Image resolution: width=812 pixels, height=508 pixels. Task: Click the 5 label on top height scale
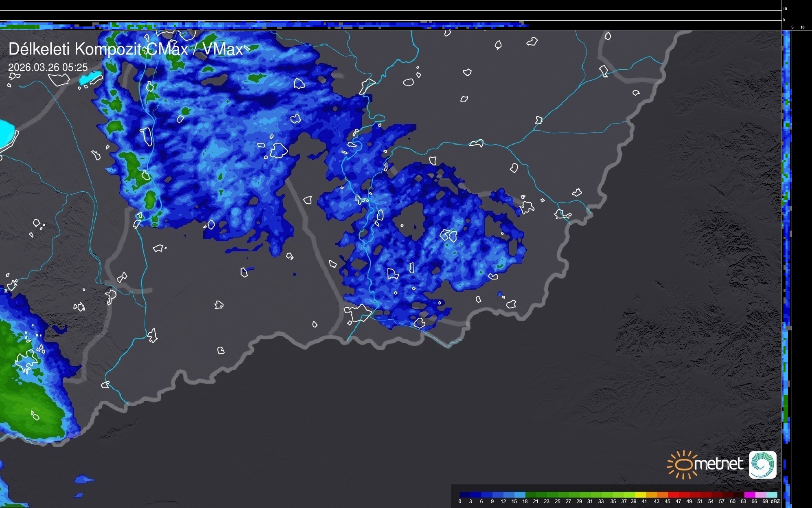784,20
